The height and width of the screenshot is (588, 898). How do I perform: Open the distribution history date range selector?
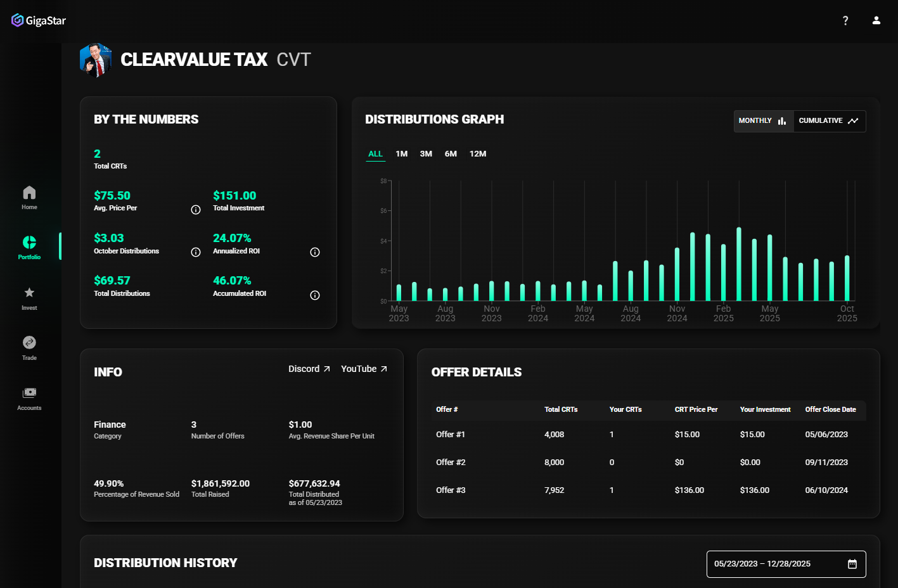coord(786,563)
